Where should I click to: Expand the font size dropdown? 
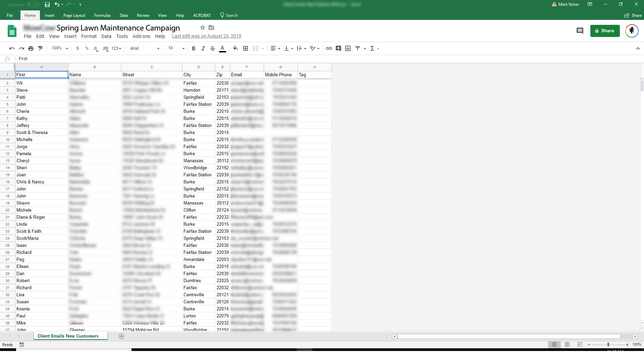tap(183, 48)
